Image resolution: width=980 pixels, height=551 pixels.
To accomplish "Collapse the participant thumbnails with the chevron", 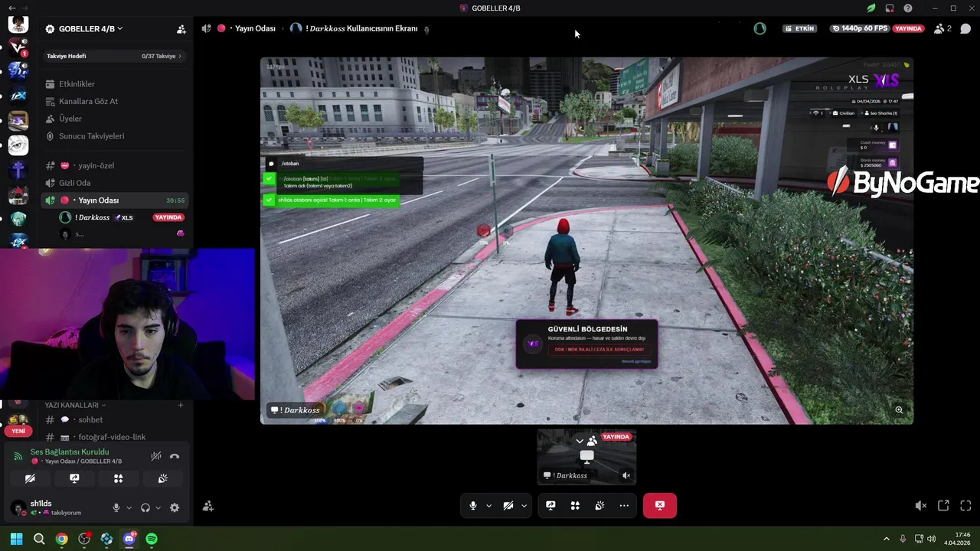I will (580, 441).
